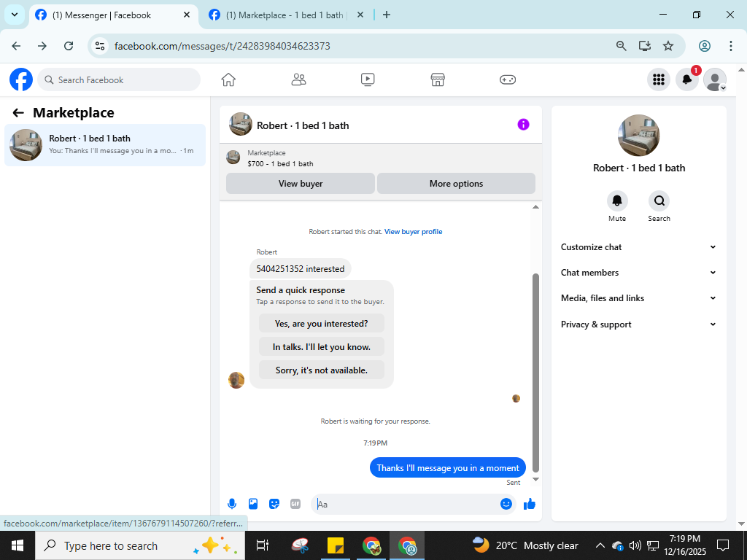The image size is (747, 560).
Task: Click the blue sent message bubble
Action: pos(448,467)
